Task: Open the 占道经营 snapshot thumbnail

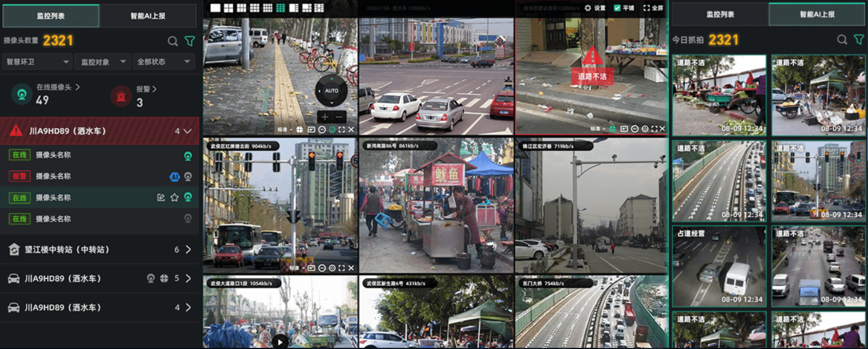Action: point(719,266)
